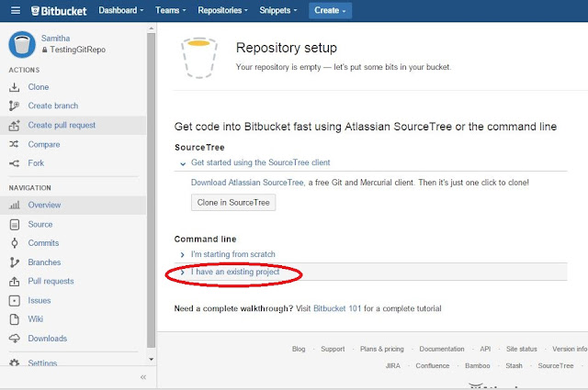
Task: Open the Dashboard dropdown menu
Action: pos(120,10)
